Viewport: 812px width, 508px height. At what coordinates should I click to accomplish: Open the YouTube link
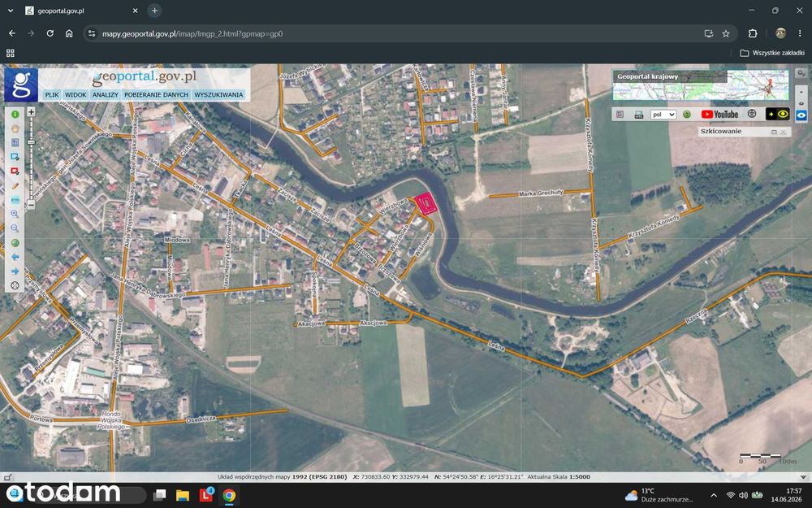(719, 115)
